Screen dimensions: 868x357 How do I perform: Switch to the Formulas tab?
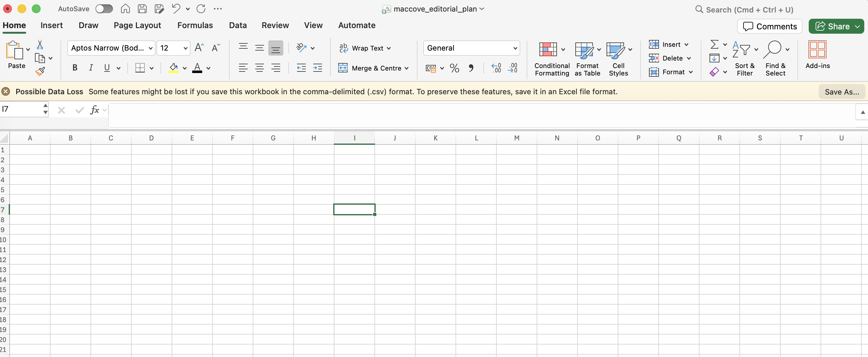(195, 25)
